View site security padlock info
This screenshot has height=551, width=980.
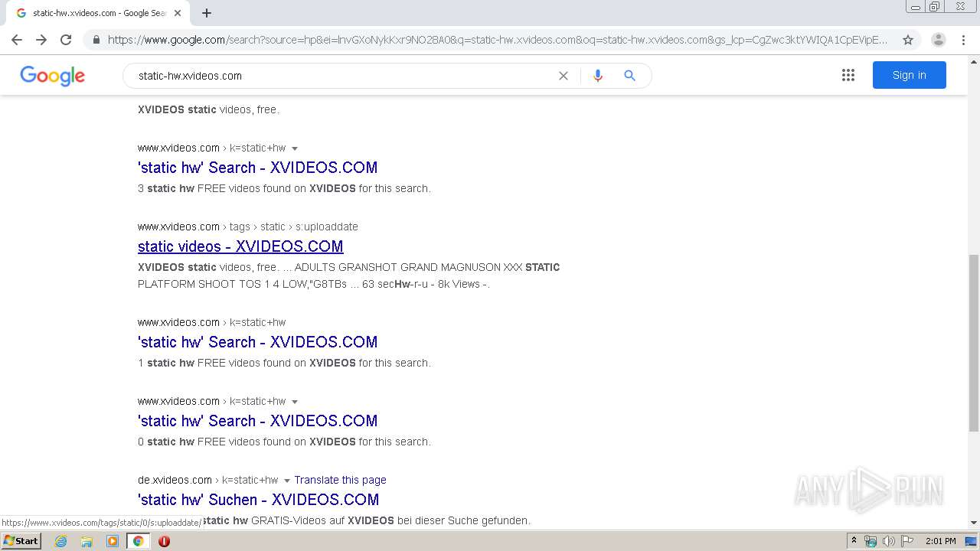tap(96, 40)
